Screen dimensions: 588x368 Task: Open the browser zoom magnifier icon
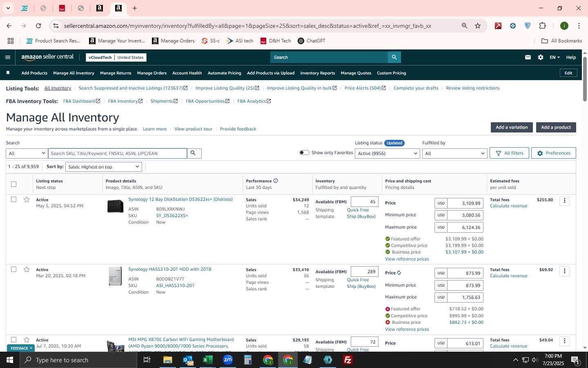pos(464,26)
